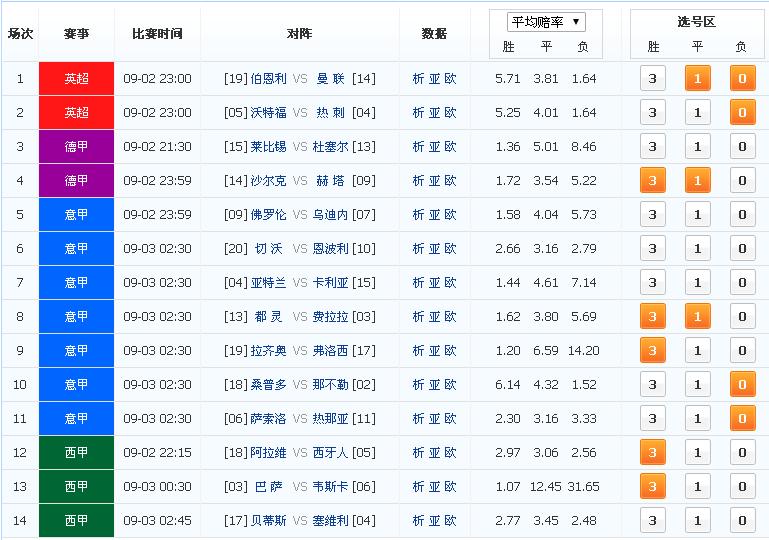Viewport: 769px width, 540px height.
Task: Click the 巴萨 team link
Action: (269, 487)
